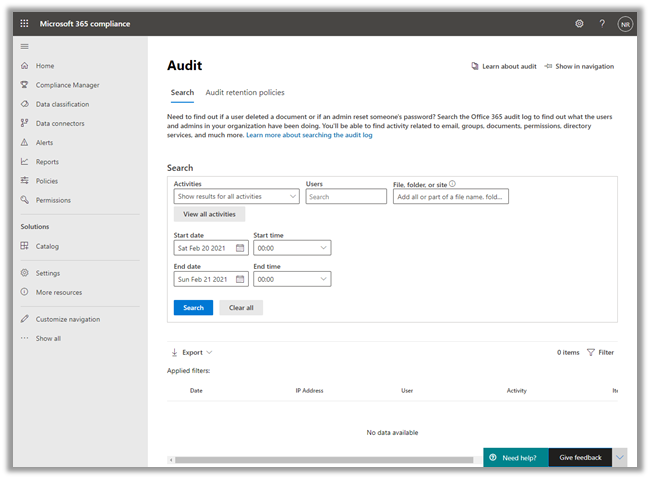
Task: Open the End date calendar picker icon
Action: click(240, 280)
